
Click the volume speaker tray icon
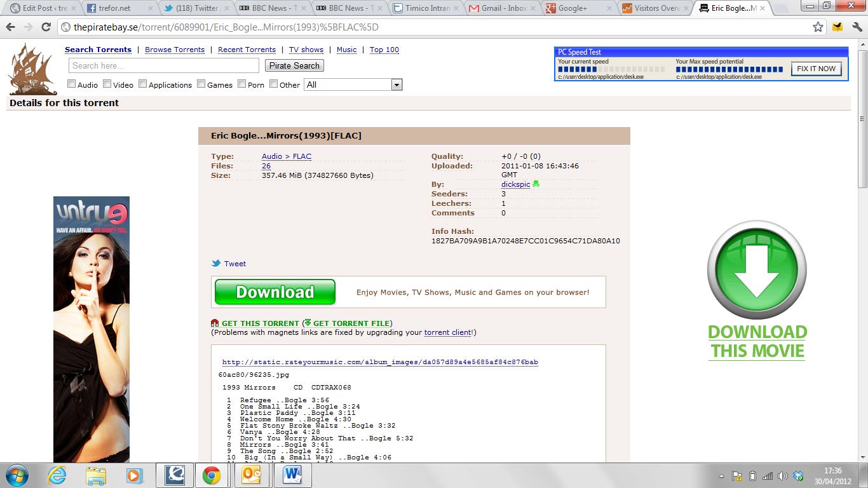pos(782,476)
